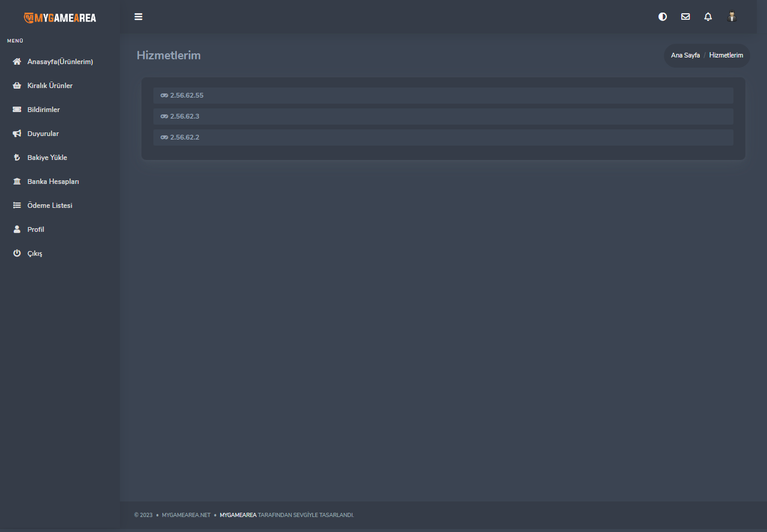Click the Bildirimler ticket icon
Screen dimensions: 767x532
[17, 110]
